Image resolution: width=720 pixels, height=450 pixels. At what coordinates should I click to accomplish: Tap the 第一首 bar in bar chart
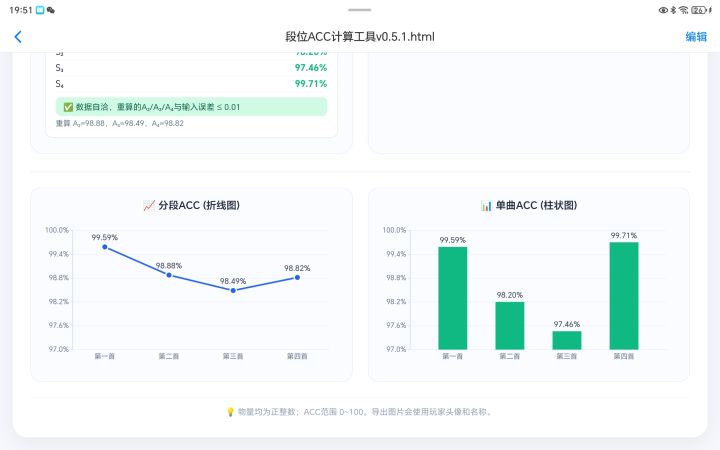coord(453,298)
